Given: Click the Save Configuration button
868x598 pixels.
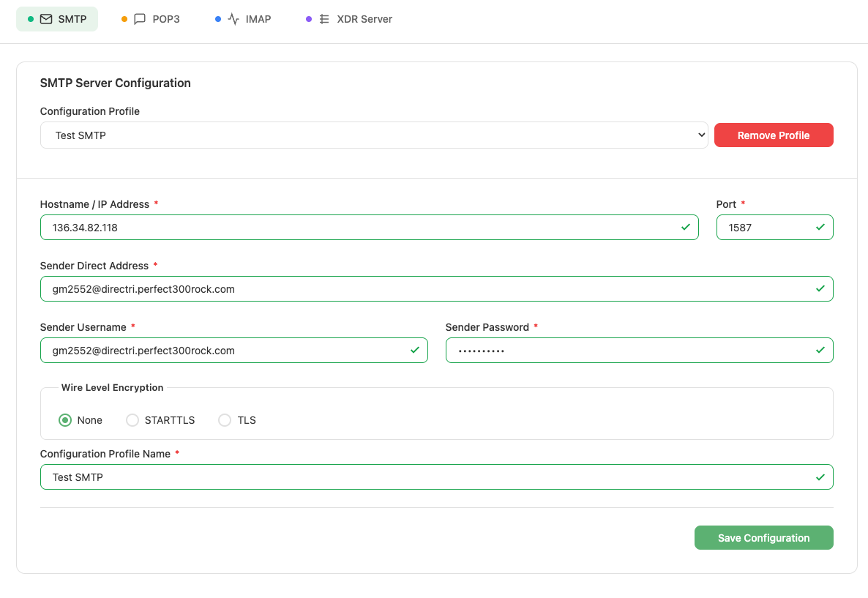Looking at the screenshot, I should point(763,538).
